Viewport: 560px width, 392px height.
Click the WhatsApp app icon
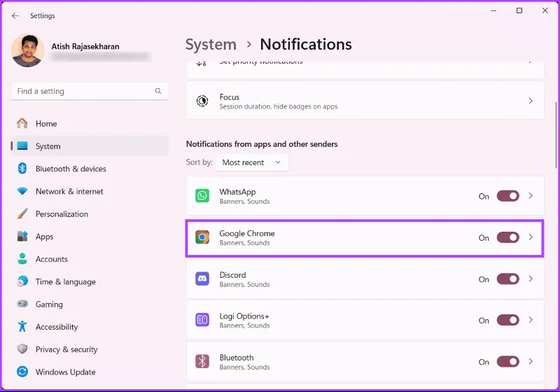coord(202,195)
